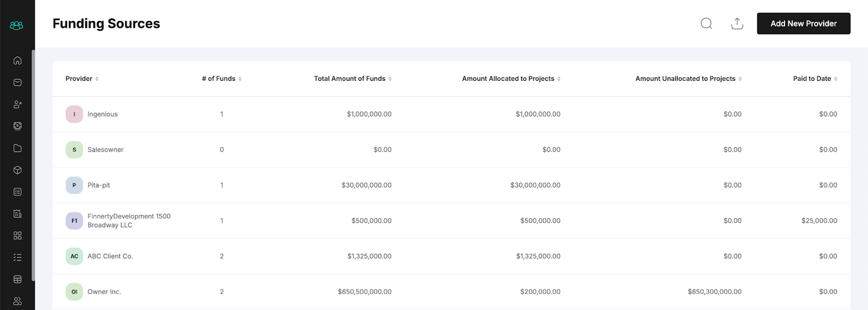Click the Add New Provider button
Viewport: 868px width, 310px height.
(x=803, y=23)
